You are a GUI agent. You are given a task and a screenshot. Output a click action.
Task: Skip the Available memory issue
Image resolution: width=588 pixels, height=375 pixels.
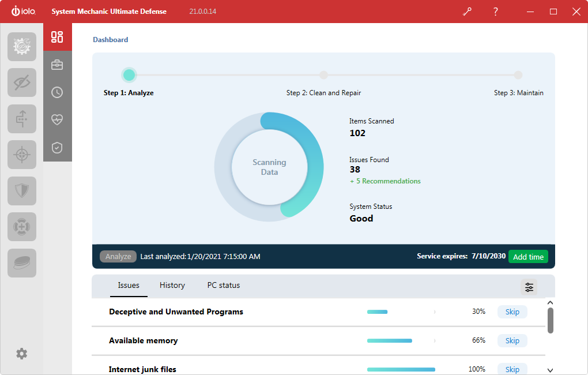[512, 340]
